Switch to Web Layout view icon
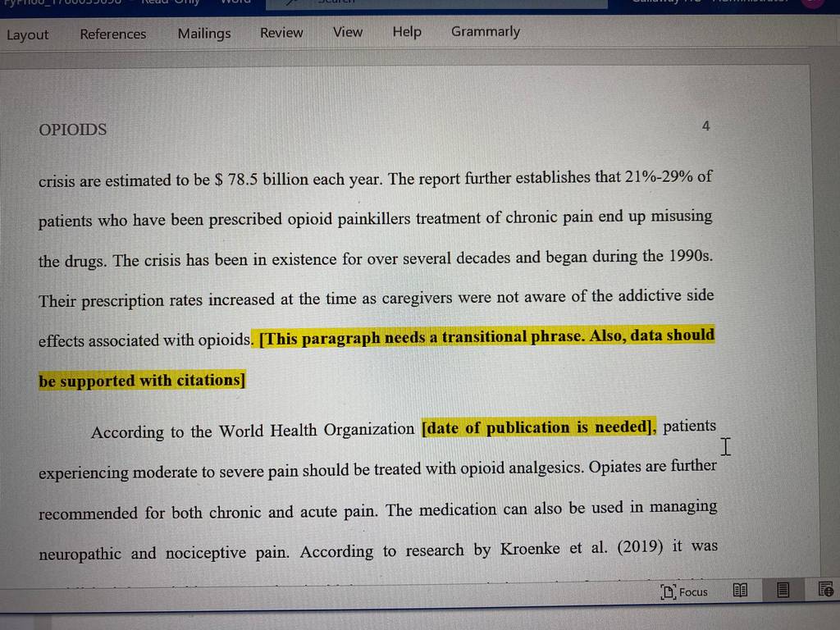This screenshot has height=630, width=840. click(x=825, y=589)
